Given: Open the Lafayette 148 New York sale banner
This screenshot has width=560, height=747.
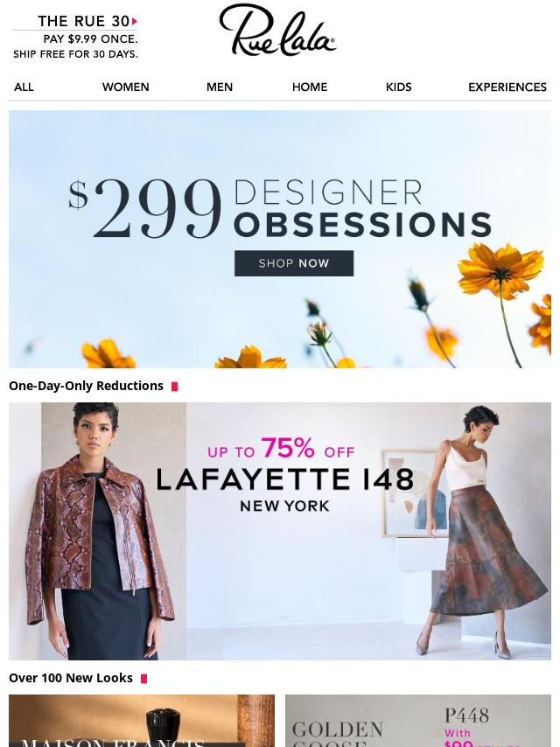Looking at the screenshot, I should coord(280,531).
